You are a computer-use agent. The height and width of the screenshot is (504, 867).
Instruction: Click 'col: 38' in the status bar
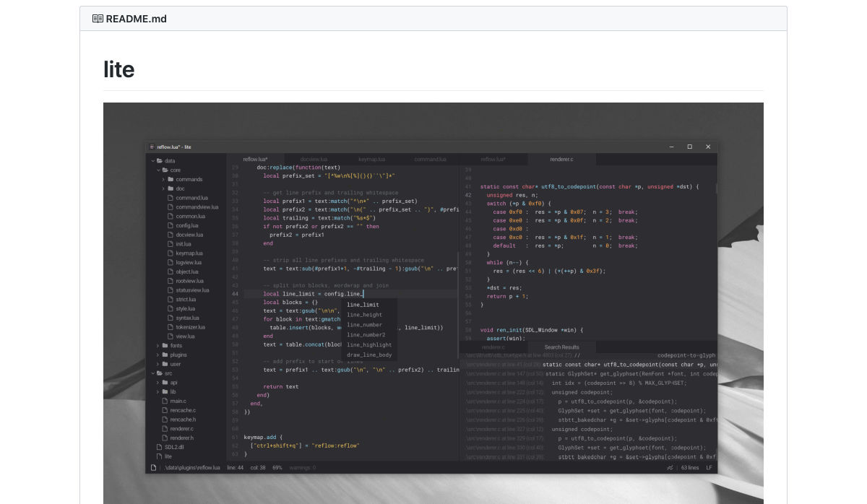click(x=258, y=468)
